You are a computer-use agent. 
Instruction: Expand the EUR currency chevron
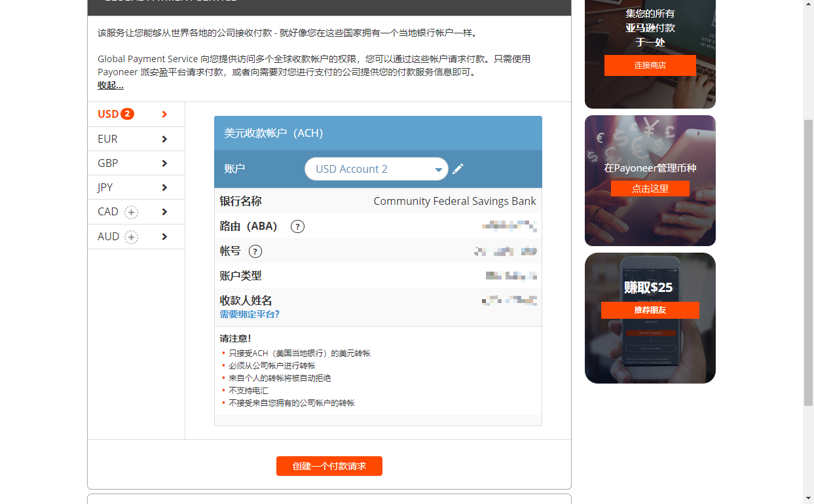tap(164, 139)
